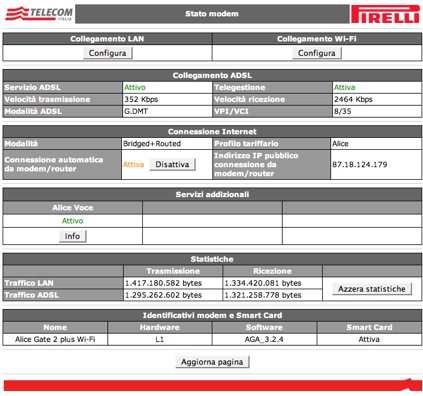Click the Traffico ADSL row label
Image resolution: width=423 pixels, height=396 pixels.
(x=32, y=295)
